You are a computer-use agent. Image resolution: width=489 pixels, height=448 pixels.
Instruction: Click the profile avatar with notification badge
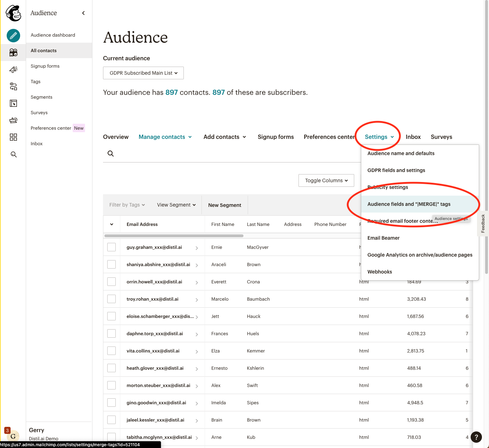point(13,436)
